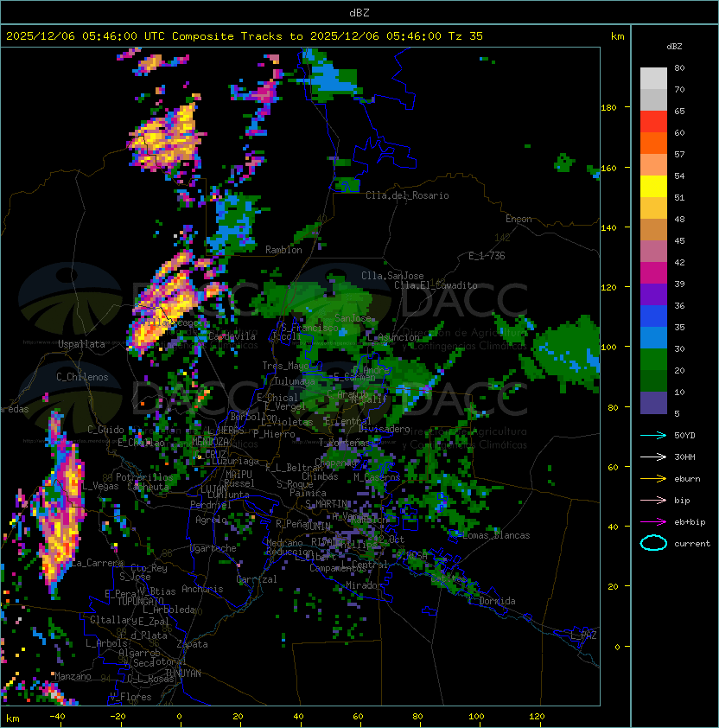Click the cyan 50YD track arrow
719x728 pixels.
(x=653, y=435)
